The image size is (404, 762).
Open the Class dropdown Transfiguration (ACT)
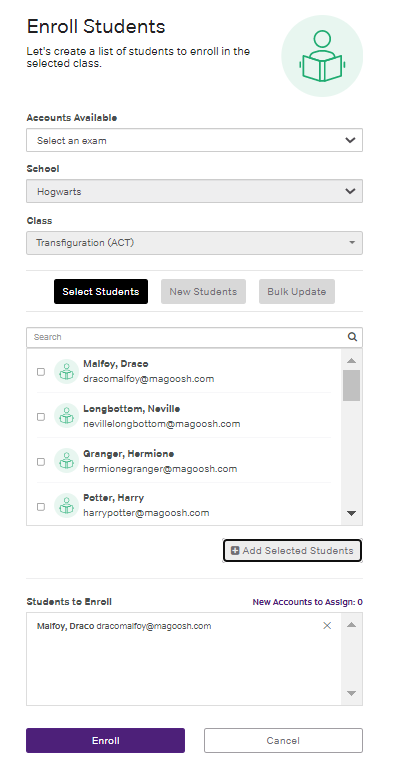click(194, 242)
